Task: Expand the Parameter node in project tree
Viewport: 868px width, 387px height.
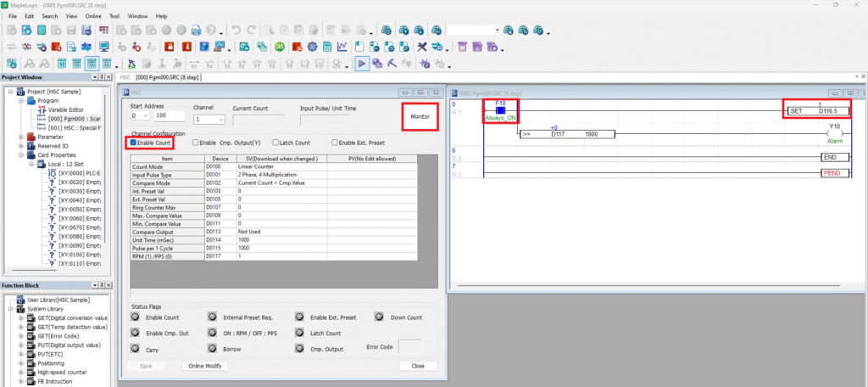Action: coord(22,136)
